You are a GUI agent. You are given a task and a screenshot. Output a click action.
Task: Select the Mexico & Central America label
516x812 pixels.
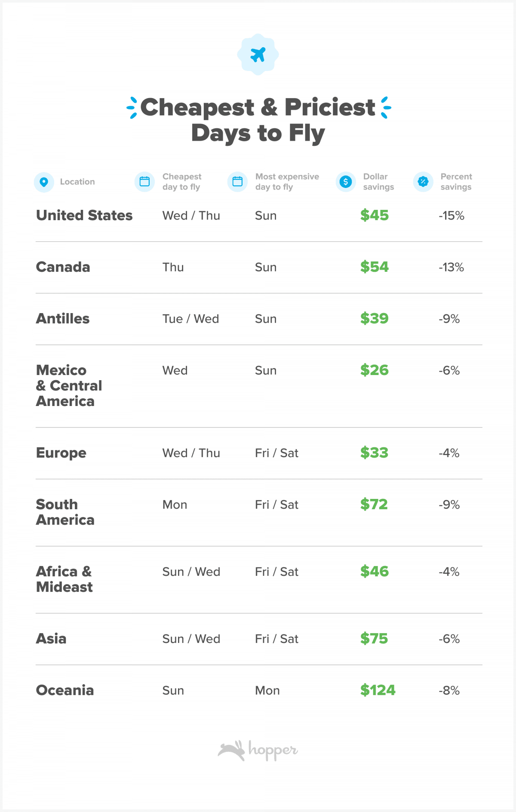pyautogui.click(x=69, y=385)
